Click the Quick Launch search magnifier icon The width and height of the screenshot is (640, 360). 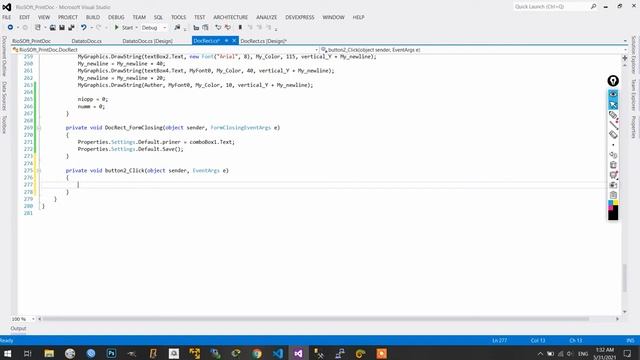click(x=593, y=7)
